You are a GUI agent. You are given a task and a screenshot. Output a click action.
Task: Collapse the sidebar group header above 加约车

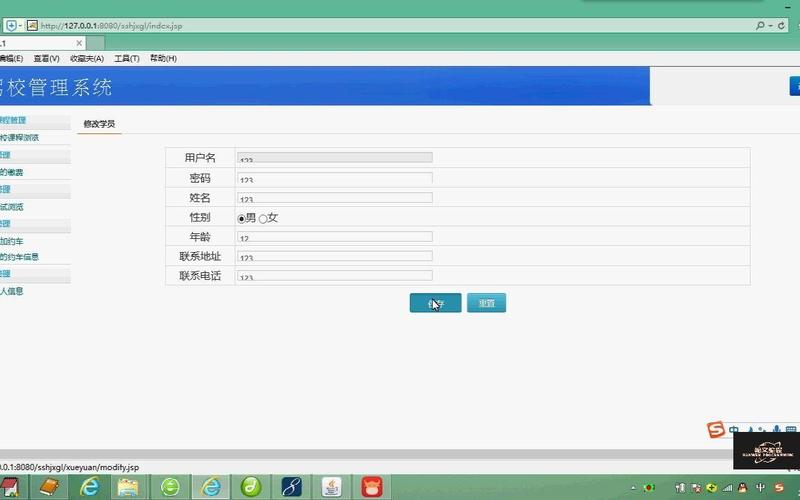click(x=35, y=224)
